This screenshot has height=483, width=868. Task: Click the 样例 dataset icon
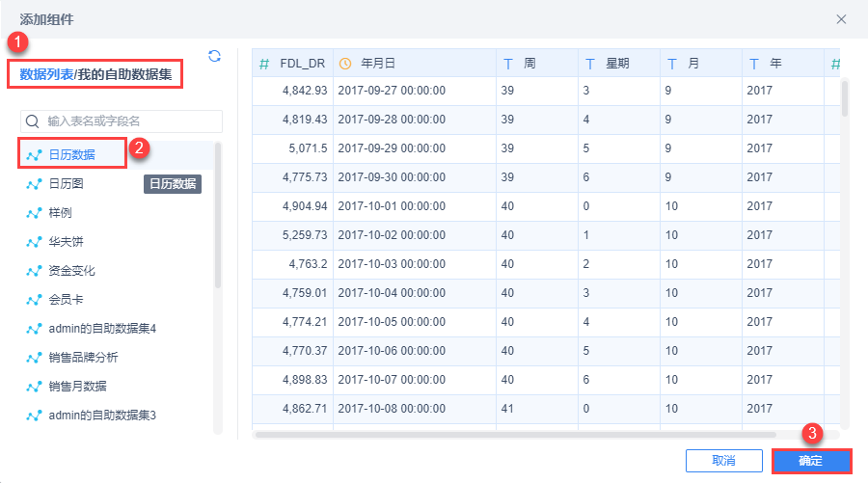[x=35, y=212]
